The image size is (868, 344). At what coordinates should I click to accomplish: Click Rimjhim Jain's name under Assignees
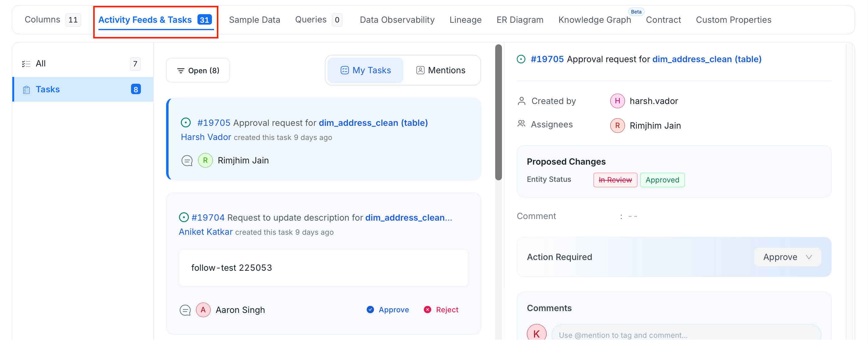click(655, 126)
